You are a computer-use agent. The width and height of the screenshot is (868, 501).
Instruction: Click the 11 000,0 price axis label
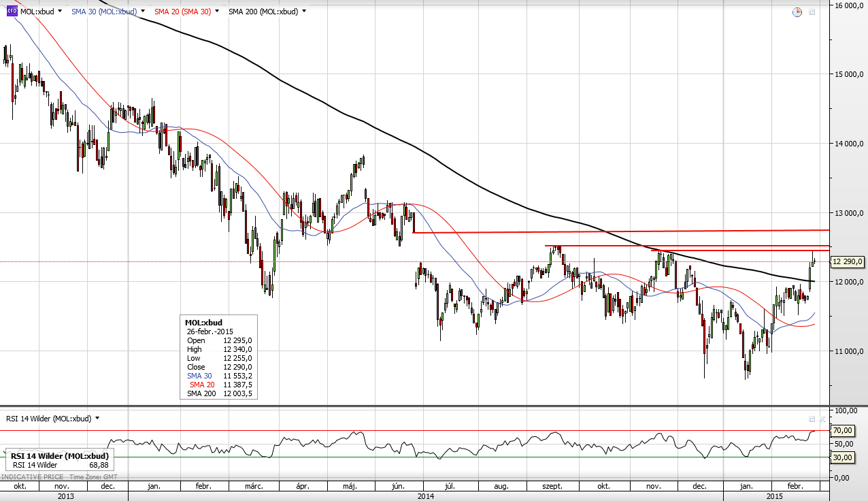pos(850,351)
